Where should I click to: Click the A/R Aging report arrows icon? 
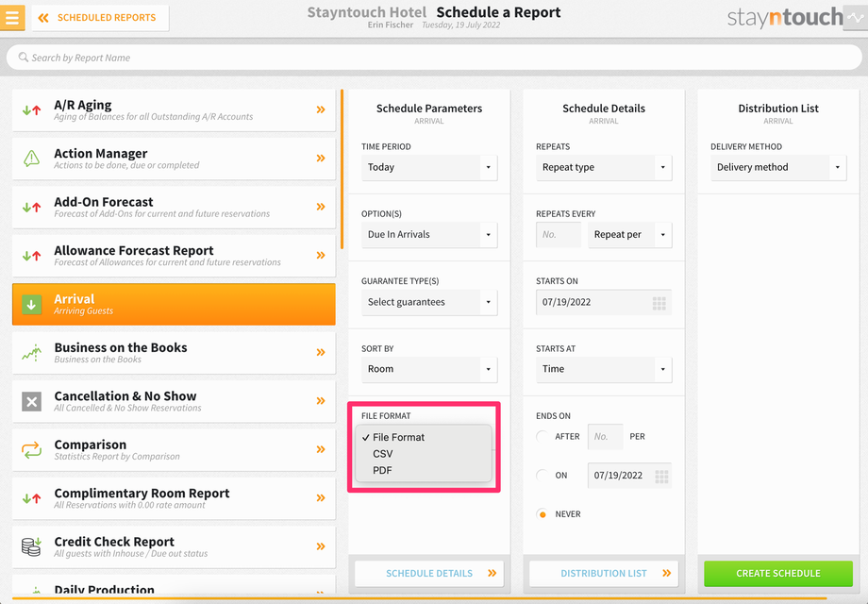click(x=31, y=110)
